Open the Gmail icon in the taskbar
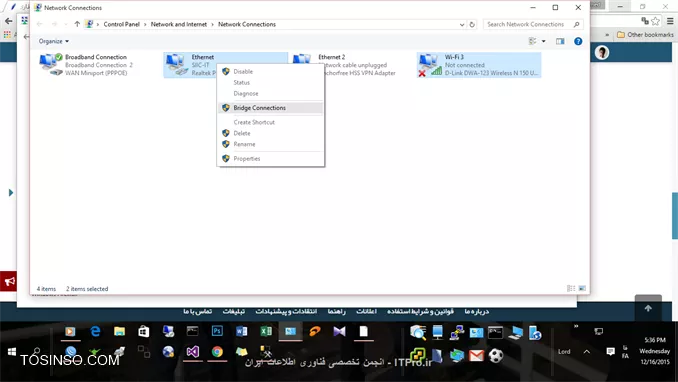 click(476, 356)
